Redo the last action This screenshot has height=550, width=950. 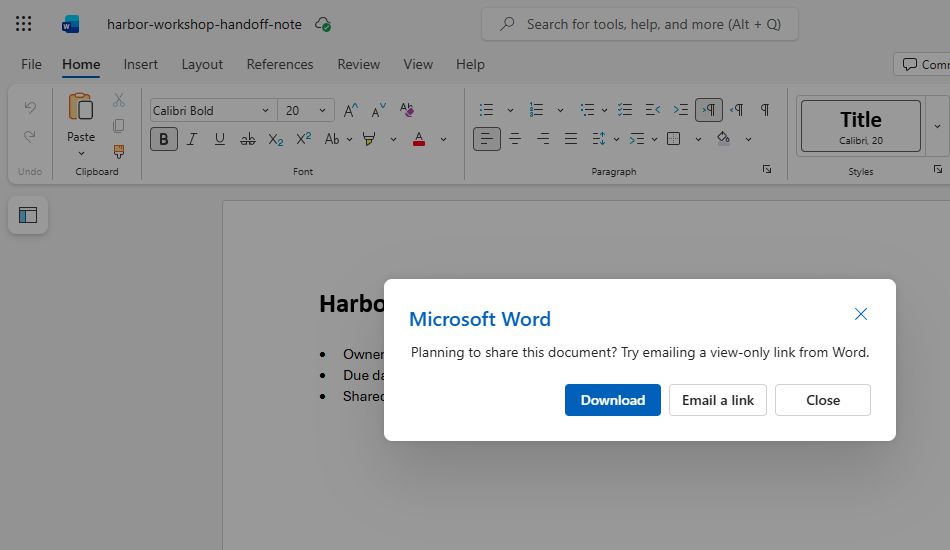click(30, 137)
